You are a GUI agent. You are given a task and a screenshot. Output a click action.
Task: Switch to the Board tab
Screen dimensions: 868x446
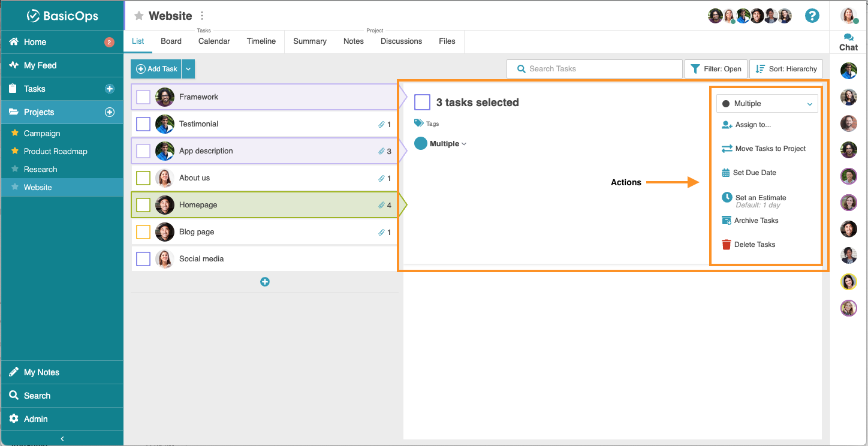point(171,41)
